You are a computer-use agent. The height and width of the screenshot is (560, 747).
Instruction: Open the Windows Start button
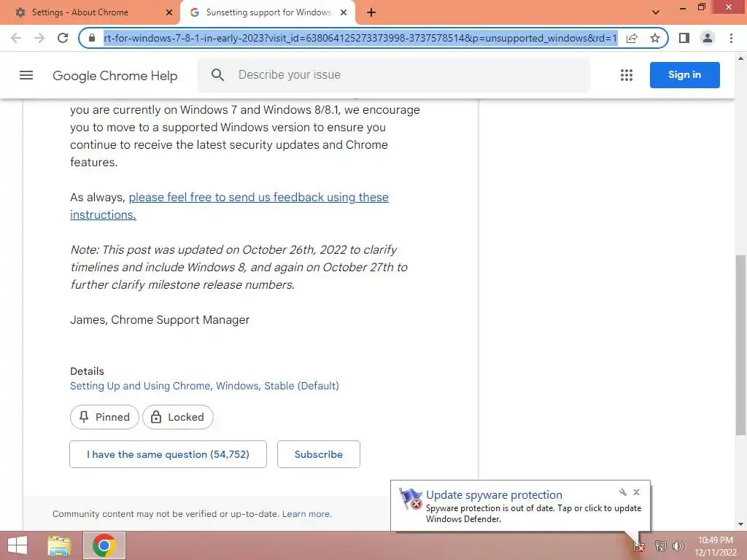tap(18, 545)
